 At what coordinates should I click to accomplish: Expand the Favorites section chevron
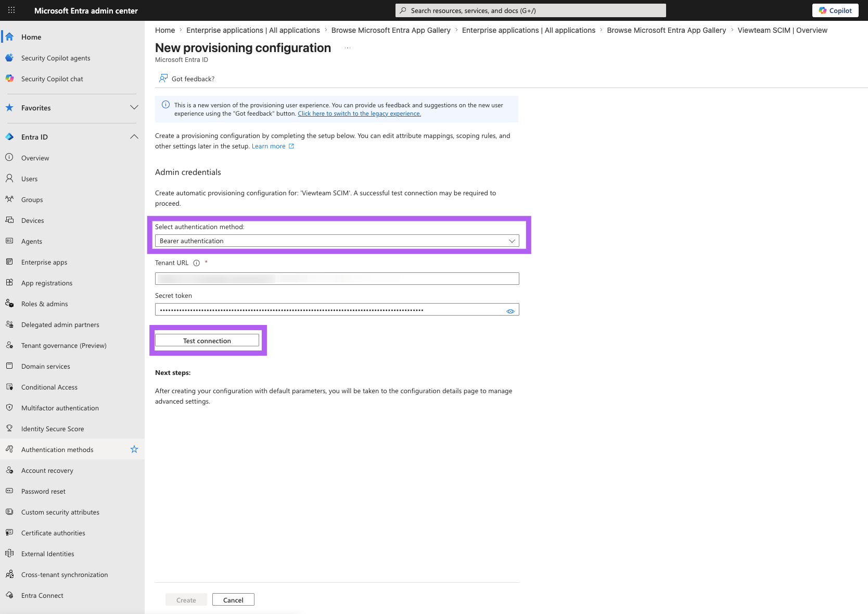[134, 107]
